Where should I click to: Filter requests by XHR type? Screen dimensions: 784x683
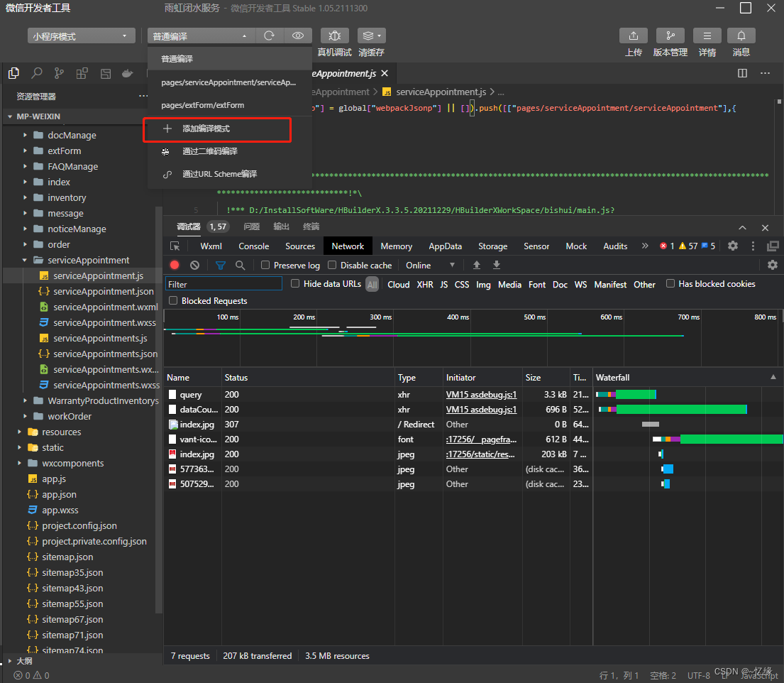(x=425, y=284)
